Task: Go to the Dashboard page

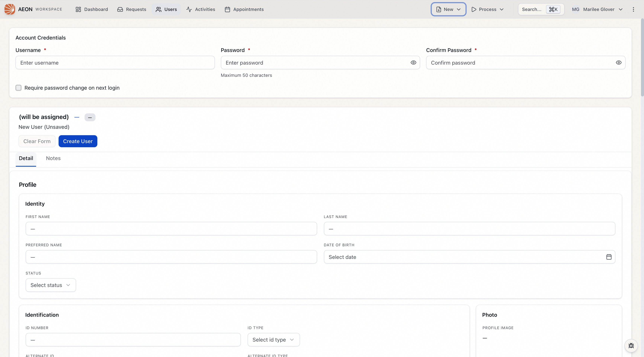Action: tap(92, 9)
